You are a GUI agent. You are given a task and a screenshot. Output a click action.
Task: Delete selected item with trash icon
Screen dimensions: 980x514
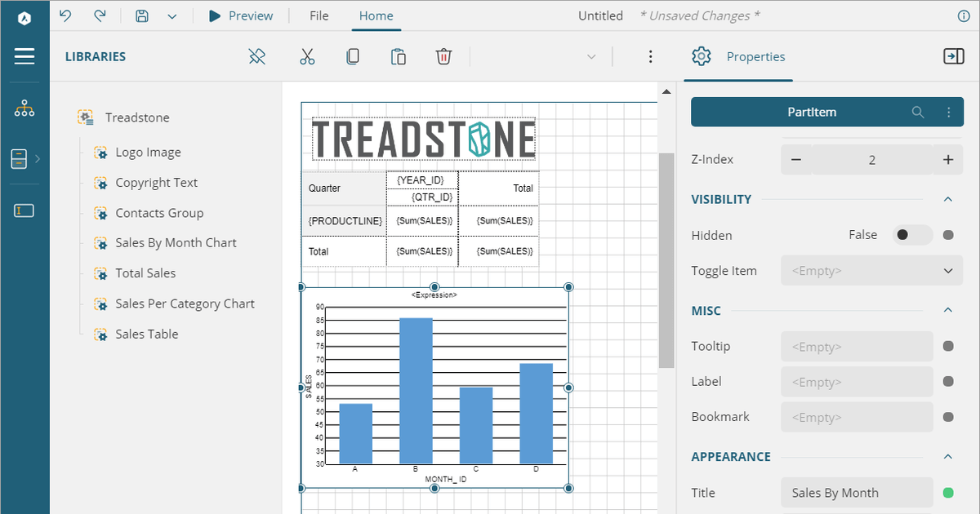click(443, 56)
